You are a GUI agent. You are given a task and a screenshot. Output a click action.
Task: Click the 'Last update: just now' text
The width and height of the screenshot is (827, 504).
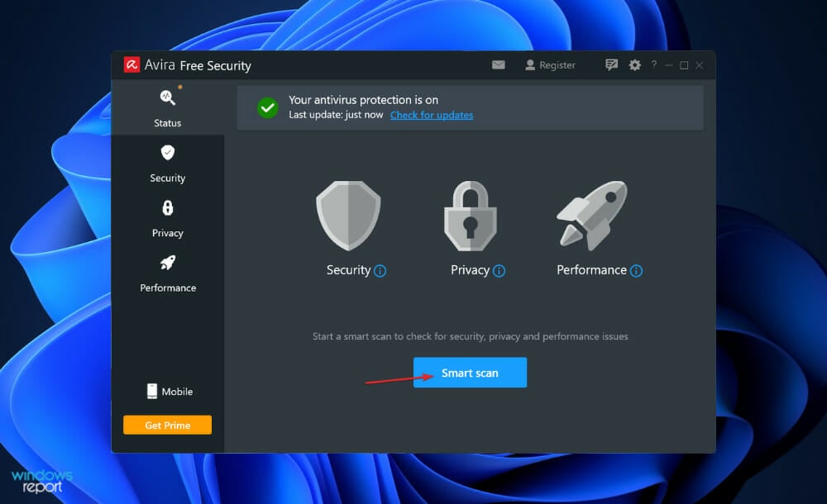coord(336,114)
